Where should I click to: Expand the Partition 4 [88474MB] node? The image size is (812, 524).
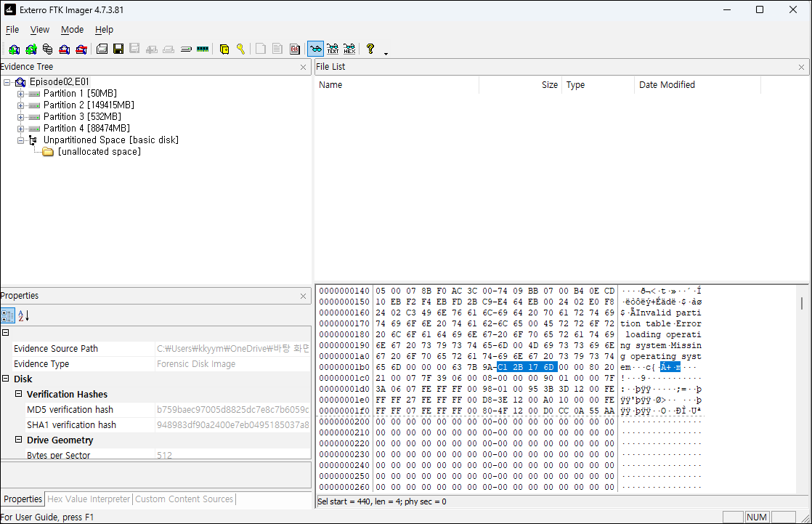(20, 129)
